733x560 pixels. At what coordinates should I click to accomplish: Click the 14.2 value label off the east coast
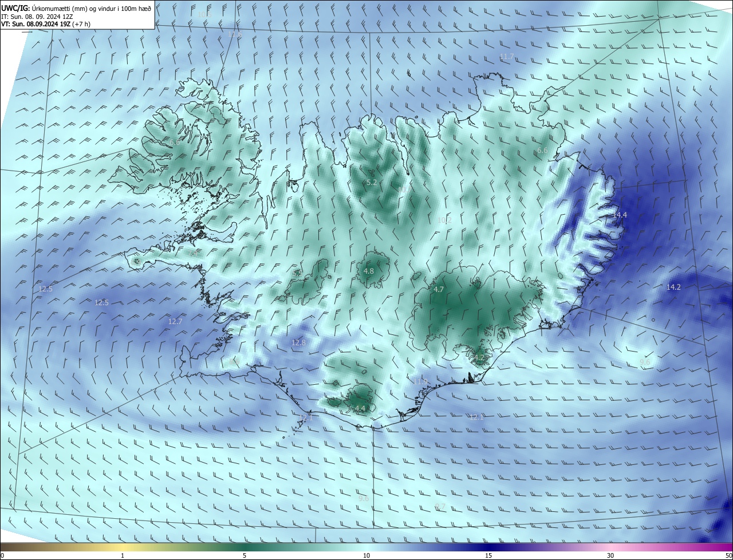click(x=673, y=287)
